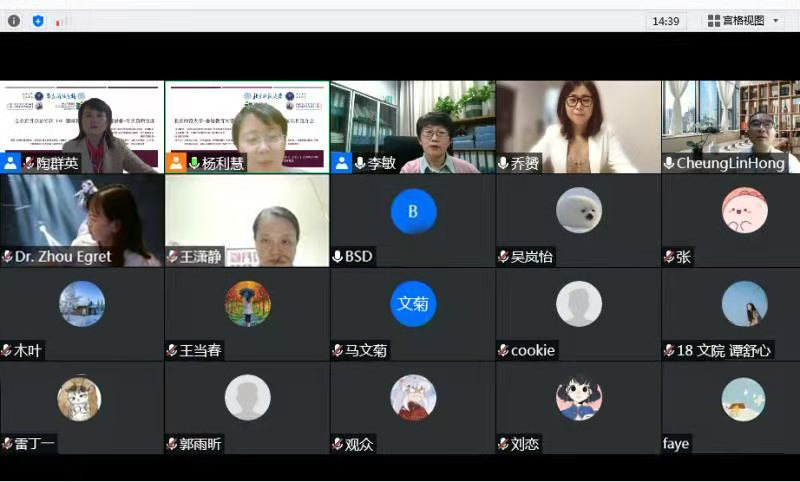
Task: Click the blue security shield icon
Action: pos(38,20)
